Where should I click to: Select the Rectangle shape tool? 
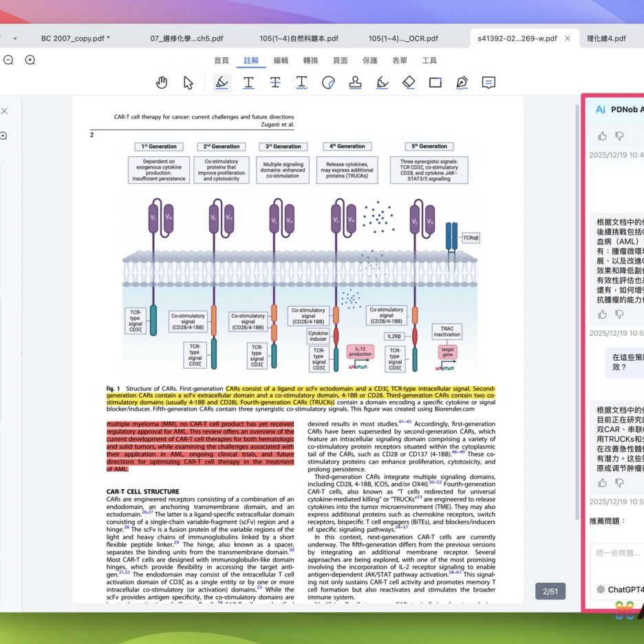coord(435,83)
